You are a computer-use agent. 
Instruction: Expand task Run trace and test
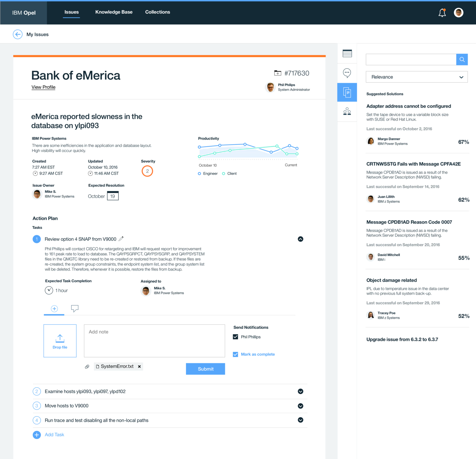point(301,420)
